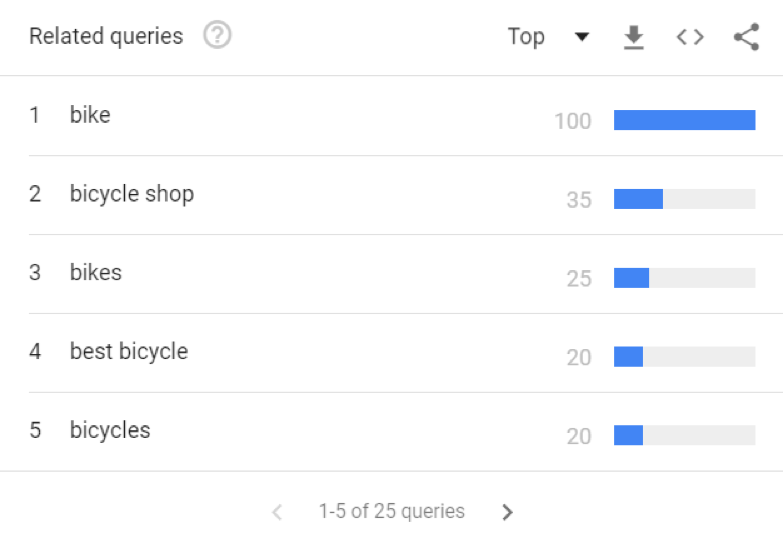Download the related queries data as CSV
The width and height of the screenshot is (783, 538).
[x=633, y=37]
